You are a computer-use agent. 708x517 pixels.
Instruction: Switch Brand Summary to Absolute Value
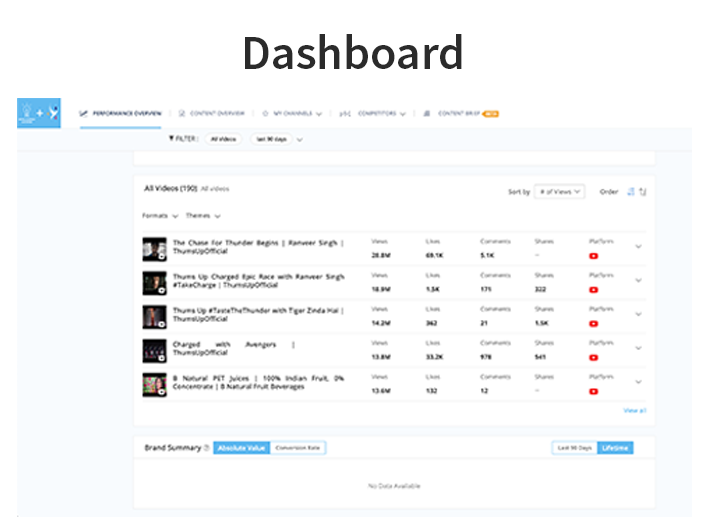241,448
